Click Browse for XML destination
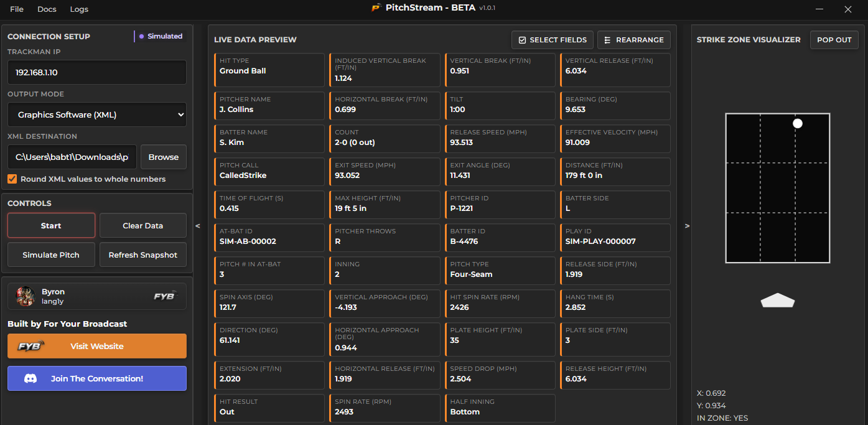Image resolution: width=868 pixels, height=425 pixels. (x=164, y=157)
